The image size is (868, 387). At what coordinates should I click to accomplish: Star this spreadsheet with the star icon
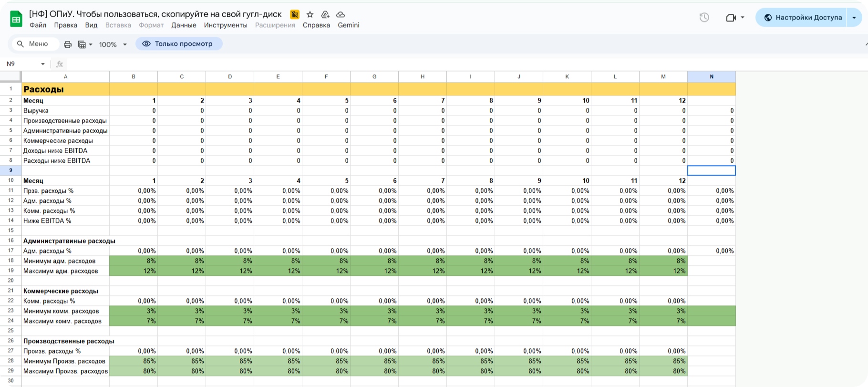pos(310,14)
